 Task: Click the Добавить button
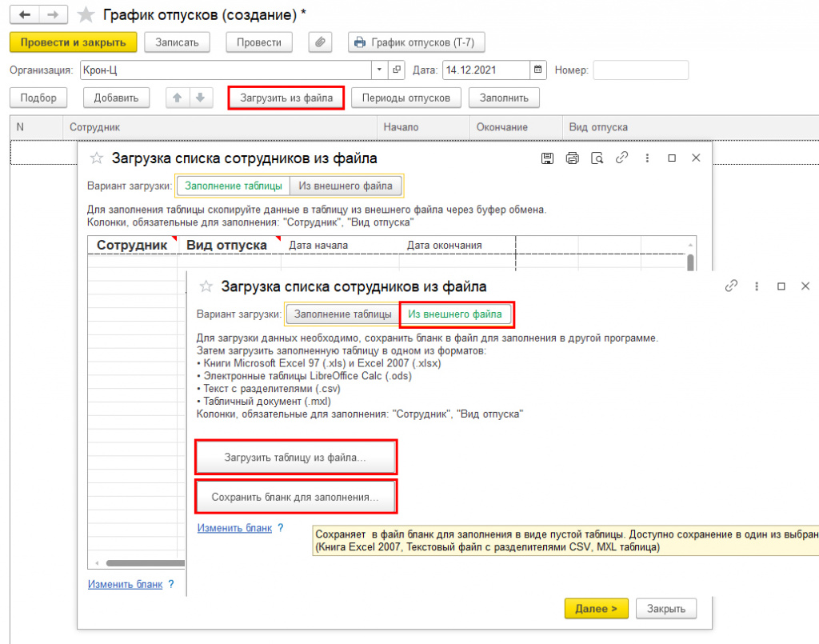[116, 98]
